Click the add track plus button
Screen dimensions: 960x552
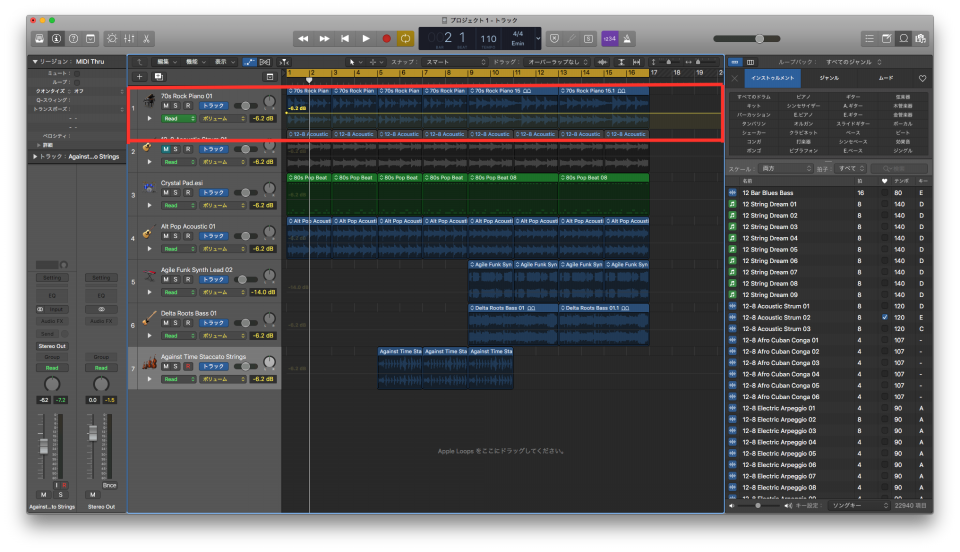140,76
